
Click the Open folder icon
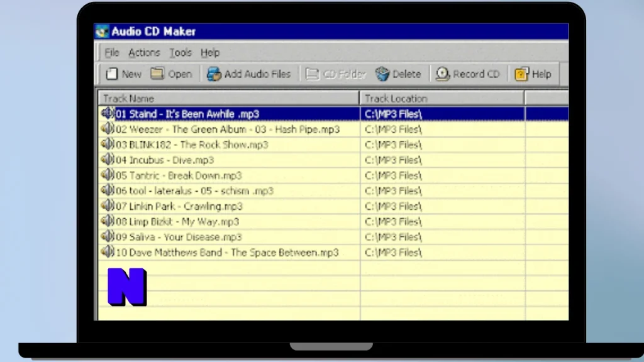[x=157, y=74]
